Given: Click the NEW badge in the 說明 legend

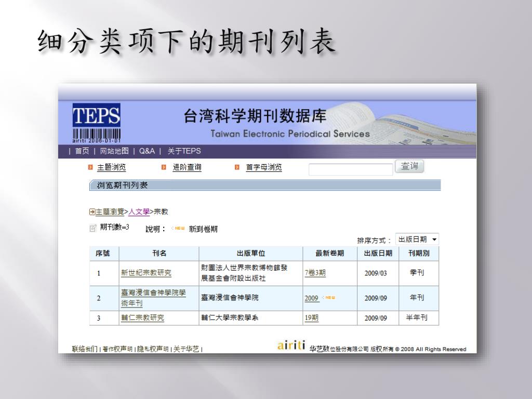Looking at the screenshot, I should (178, 229).
